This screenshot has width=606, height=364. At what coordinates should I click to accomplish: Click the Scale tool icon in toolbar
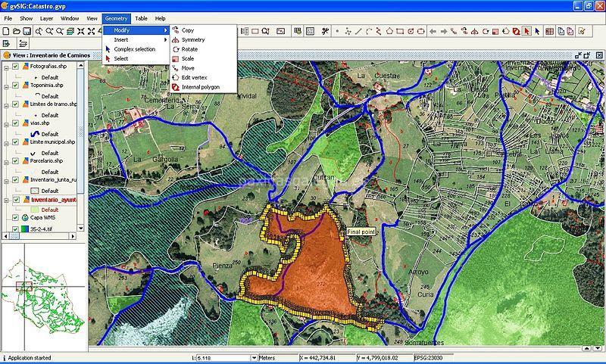tap(495, 31)
